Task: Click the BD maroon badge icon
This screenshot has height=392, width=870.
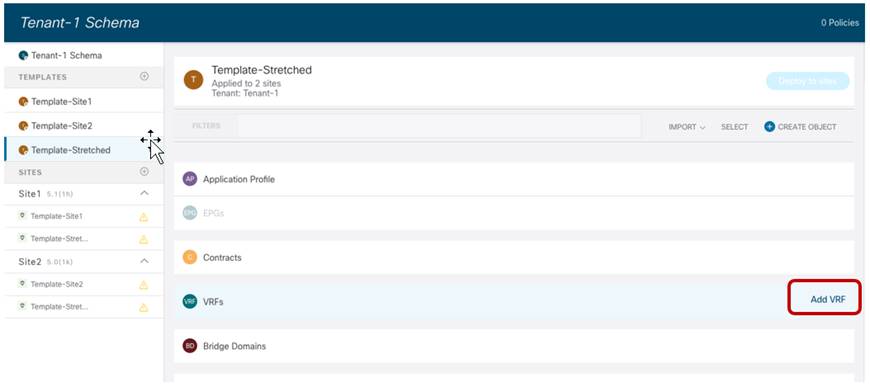Action: [190, 346]
